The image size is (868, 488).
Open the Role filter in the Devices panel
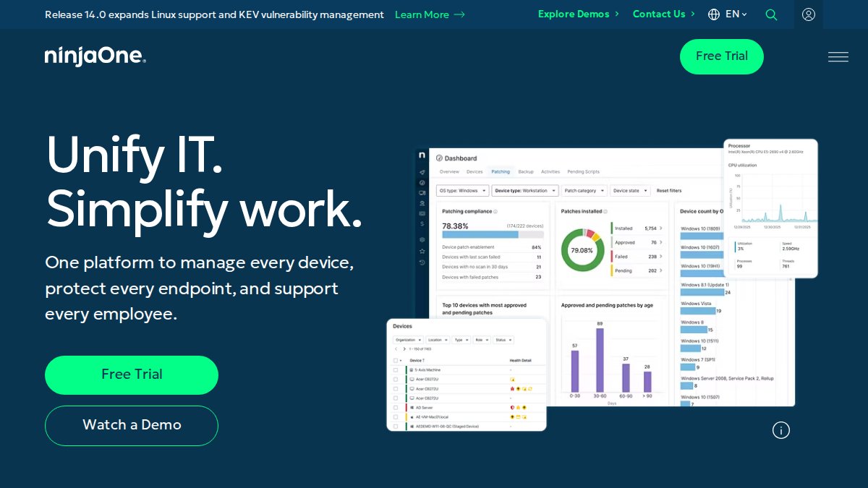pyautogui.click(x=482, y=340)
